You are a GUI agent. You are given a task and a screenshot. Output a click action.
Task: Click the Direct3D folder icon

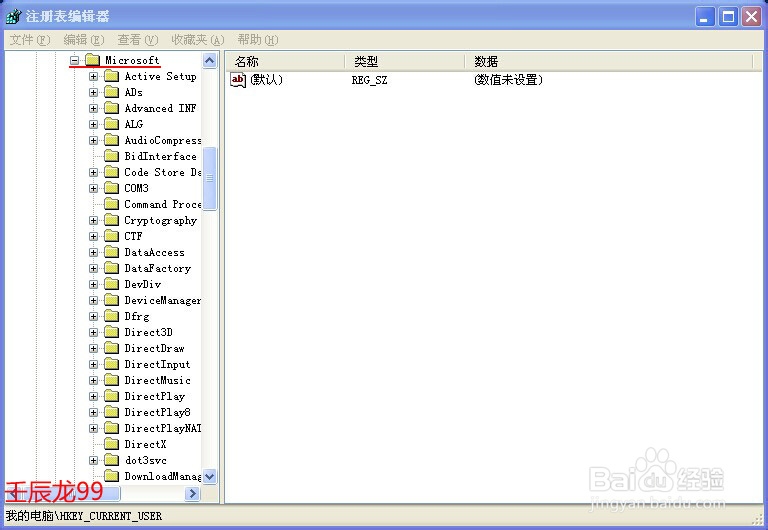(112, 332)
